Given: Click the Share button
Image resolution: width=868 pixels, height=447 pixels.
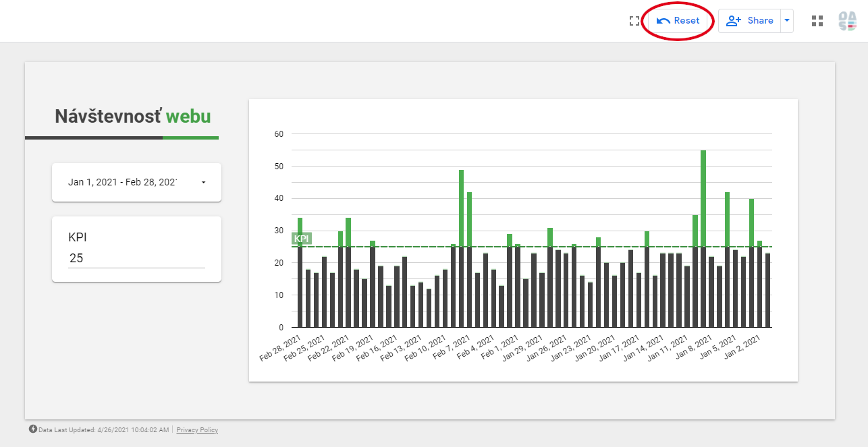Looking at the screenshot, I should pos(749,21).
